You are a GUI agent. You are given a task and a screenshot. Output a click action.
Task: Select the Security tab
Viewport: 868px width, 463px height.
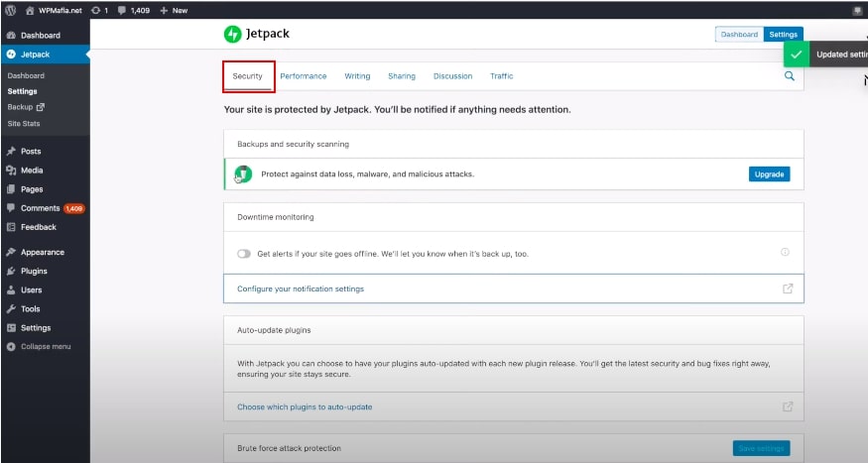(x=247, y=76)
